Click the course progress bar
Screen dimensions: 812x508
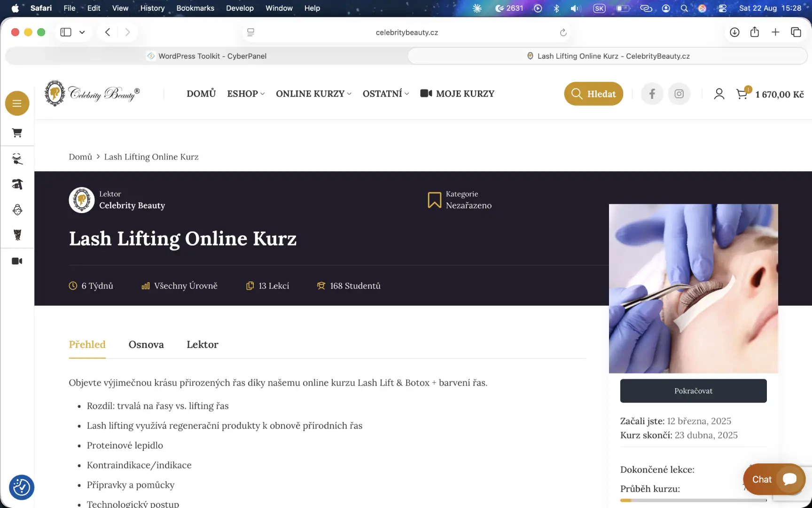(693, 500)
